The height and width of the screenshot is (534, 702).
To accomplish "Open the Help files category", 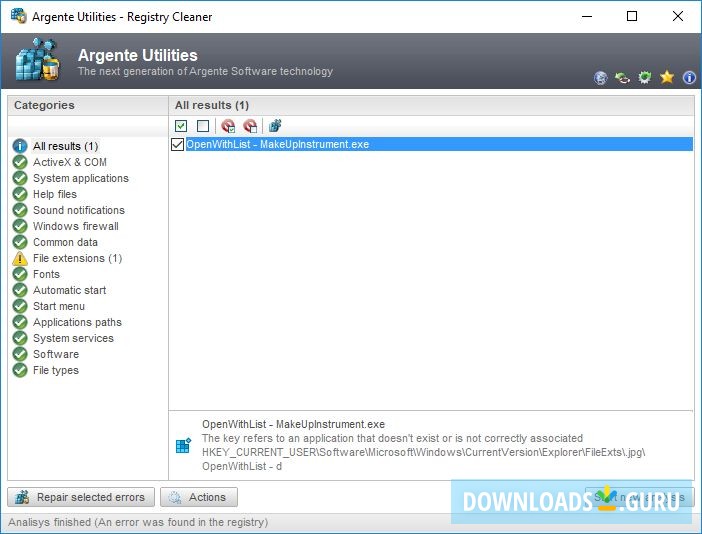I will coord(55,194).
